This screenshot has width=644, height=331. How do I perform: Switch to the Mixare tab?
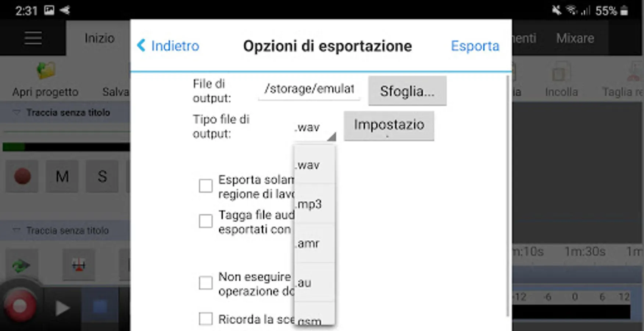pyautogui.click(x=575, y=38)
